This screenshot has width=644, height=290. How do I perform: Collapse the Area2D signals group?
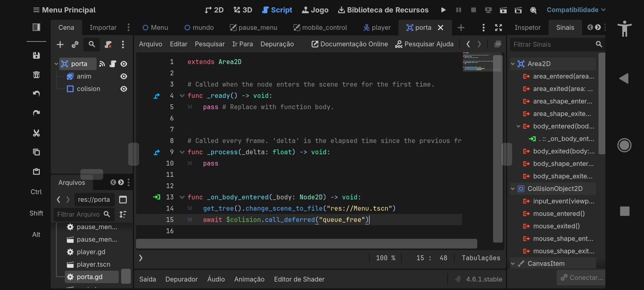click(x=513, y=64)
